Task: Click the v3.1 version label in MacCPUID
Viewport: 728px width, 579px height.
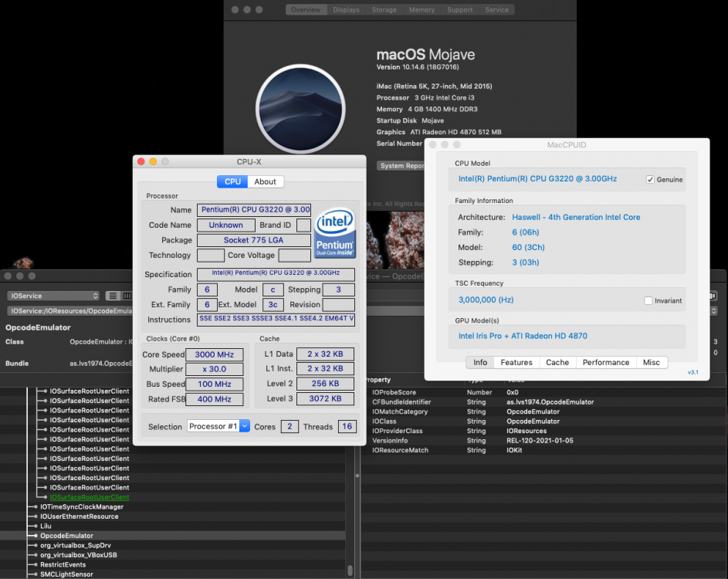Action: click(692, 372)
